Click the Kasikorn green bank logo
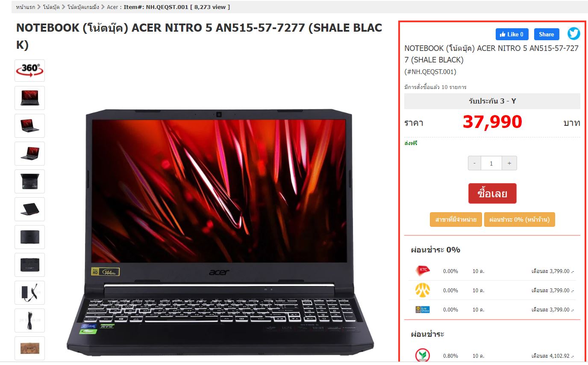The width and height of the screenshot is (588, 365). (x=422, y=355)
